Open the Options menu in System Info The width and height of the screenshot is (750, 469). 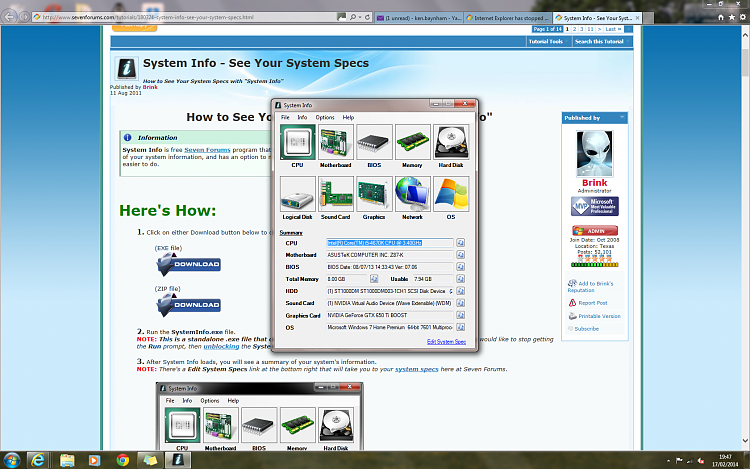coord(325,117)
